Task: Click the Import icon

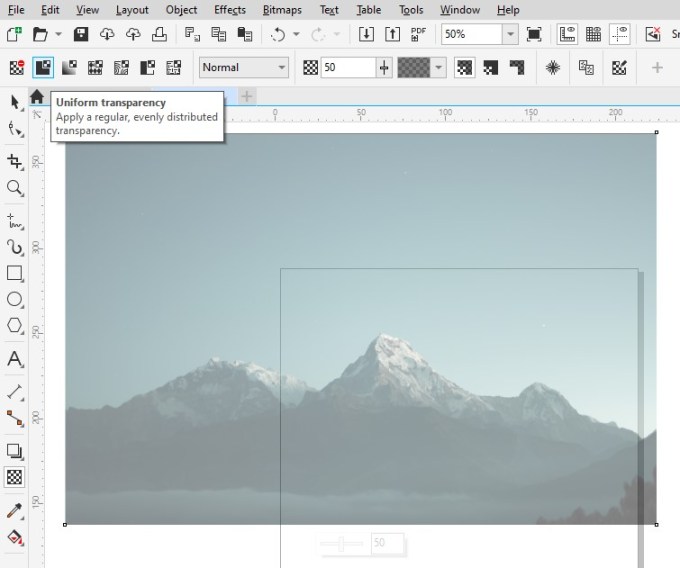Action: 366,34
